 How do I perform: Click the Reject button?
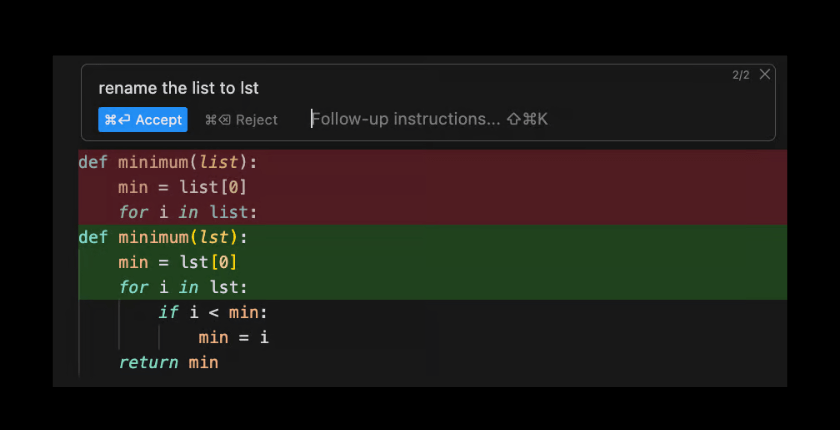(241, 120)
